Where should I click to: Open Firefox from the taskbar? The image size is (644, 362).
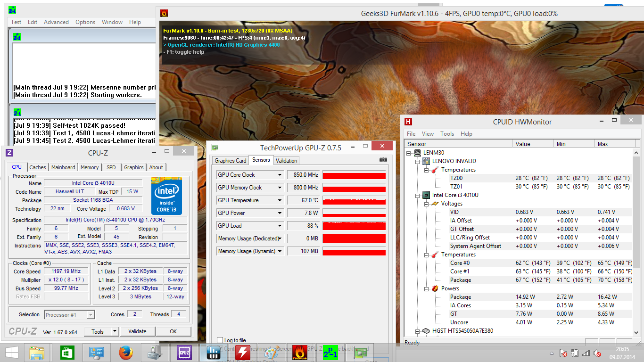click(125, 353)
